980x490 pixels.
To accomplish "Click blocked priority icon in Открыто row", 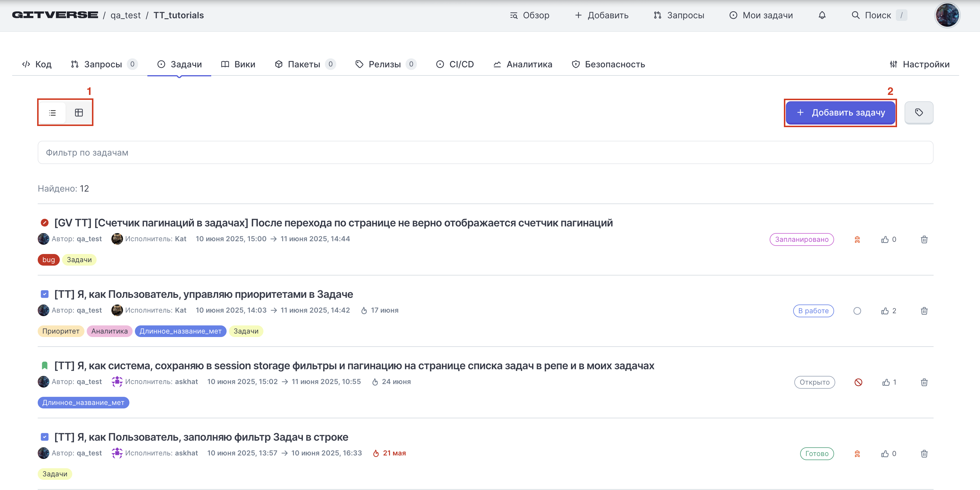I will coord(858,382).
